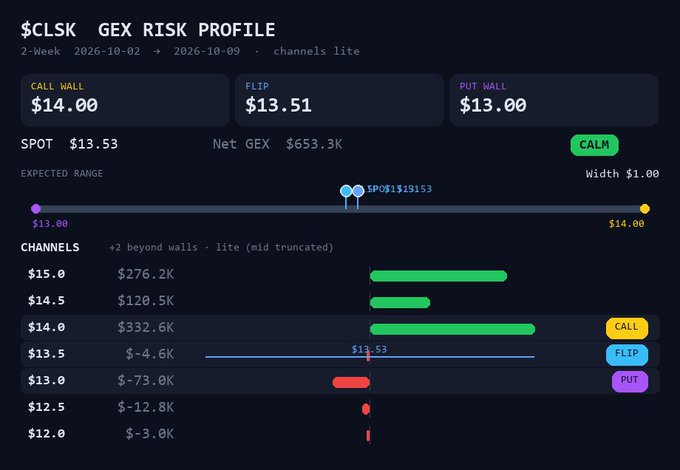Viewport: 680px width, 470px height.
Task: Click the red bar for $12.5 channel
Action: pyautogui.click(x=366, y=409)
